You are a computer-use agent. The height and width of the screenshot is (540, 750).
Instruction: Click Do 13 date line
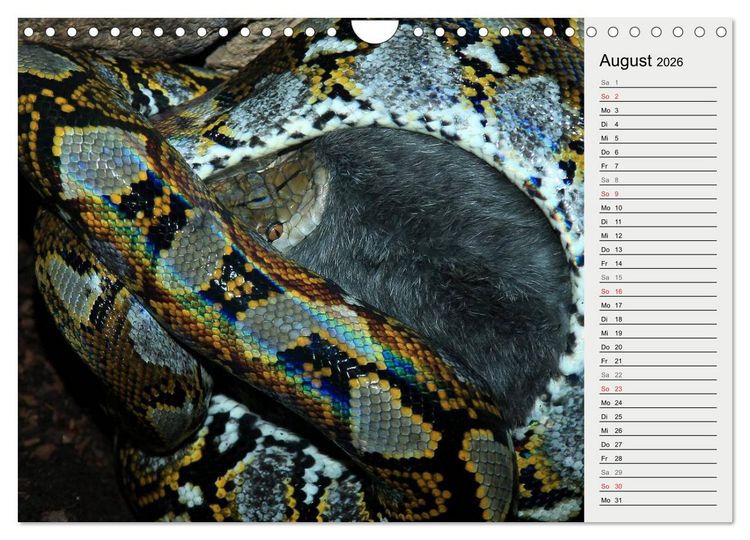pyautogui.click(x=658, y=249)
